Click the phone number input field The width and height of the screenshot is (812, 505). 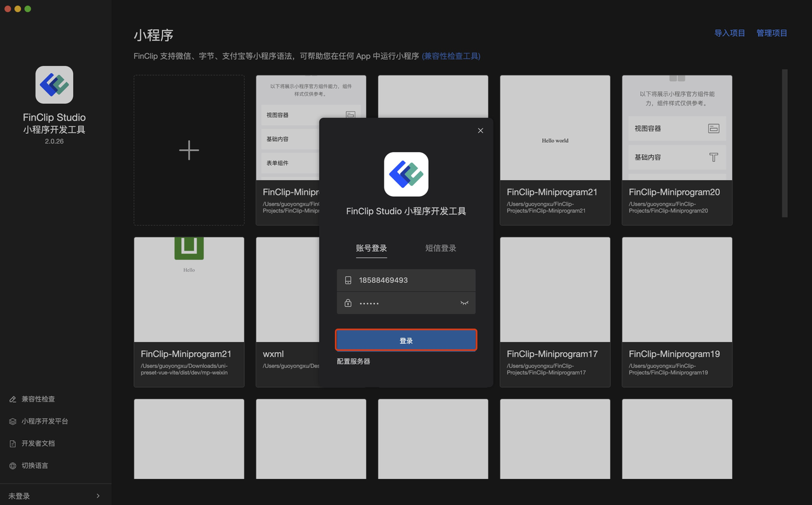tap(412, 280)
